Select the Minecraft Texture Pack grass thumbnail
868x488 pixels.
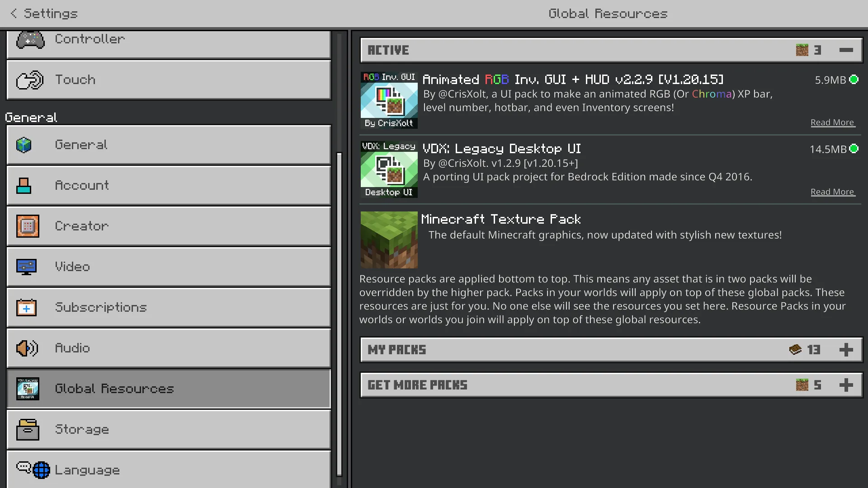pyautogui.click(x=389, y=240)
